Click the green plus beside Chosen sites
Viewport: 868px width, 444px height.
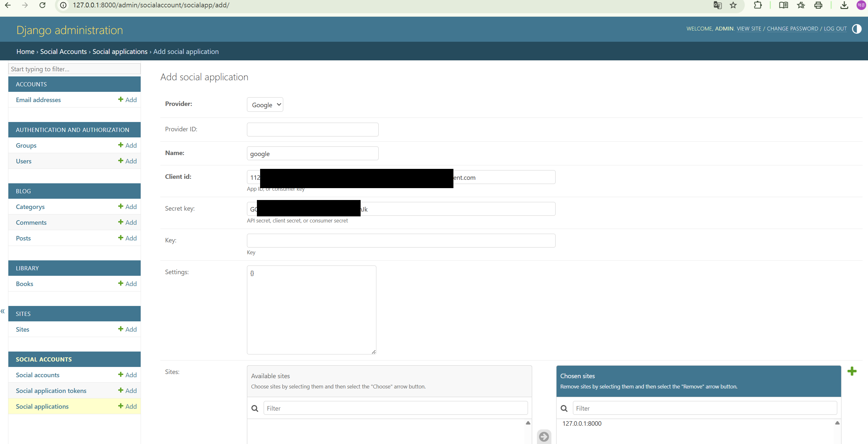(852, 371)
